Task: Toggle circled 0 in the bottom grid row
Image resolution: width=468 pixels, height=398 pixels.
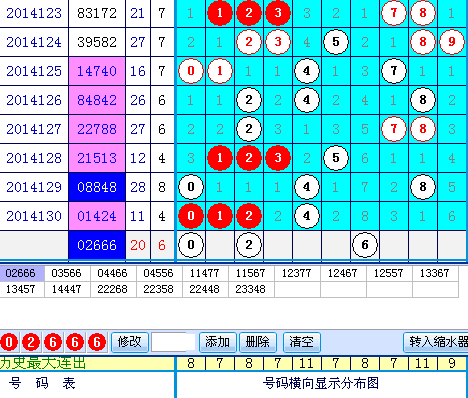Action: (191, 245)
